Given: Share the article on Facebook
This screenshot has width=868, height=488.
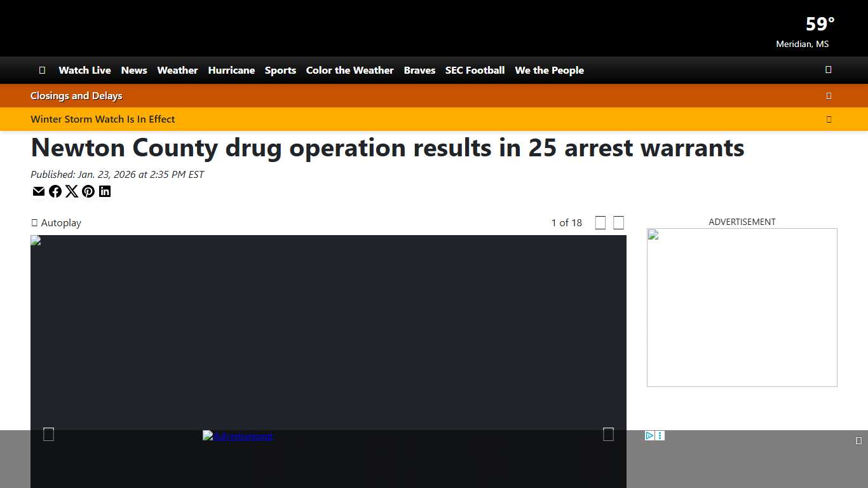Looking at the screenshot, I should coord(55,191).
